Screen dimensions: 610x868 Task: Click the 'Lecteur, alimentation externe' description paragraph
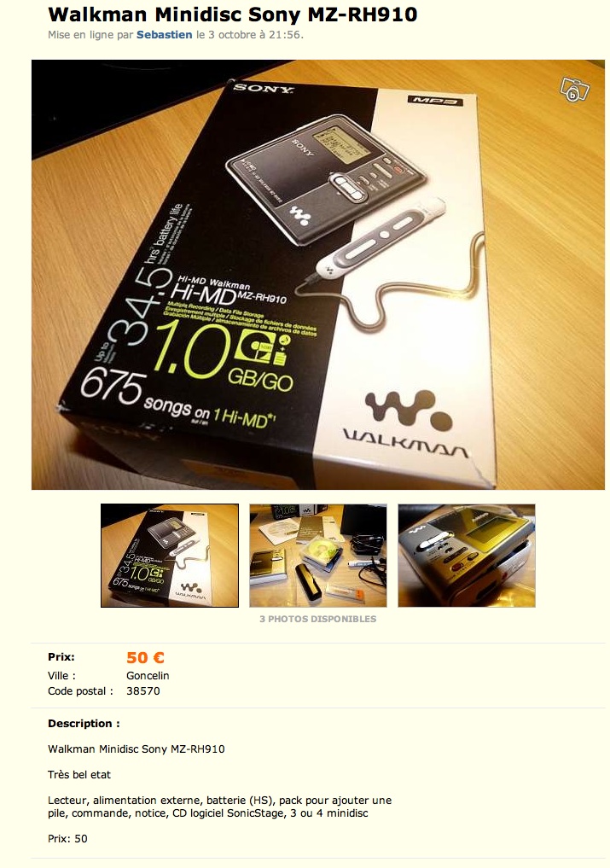219,807
